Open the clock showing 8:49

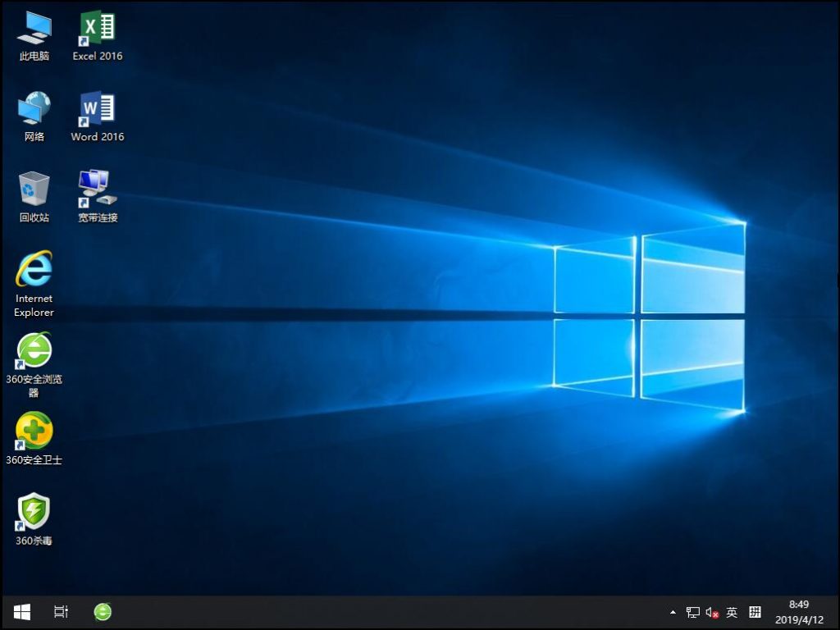tap(799, 612)
